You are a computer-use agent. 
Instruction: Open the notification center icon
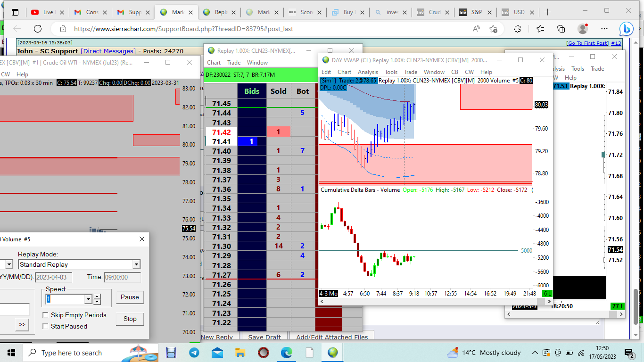point(629,353)
